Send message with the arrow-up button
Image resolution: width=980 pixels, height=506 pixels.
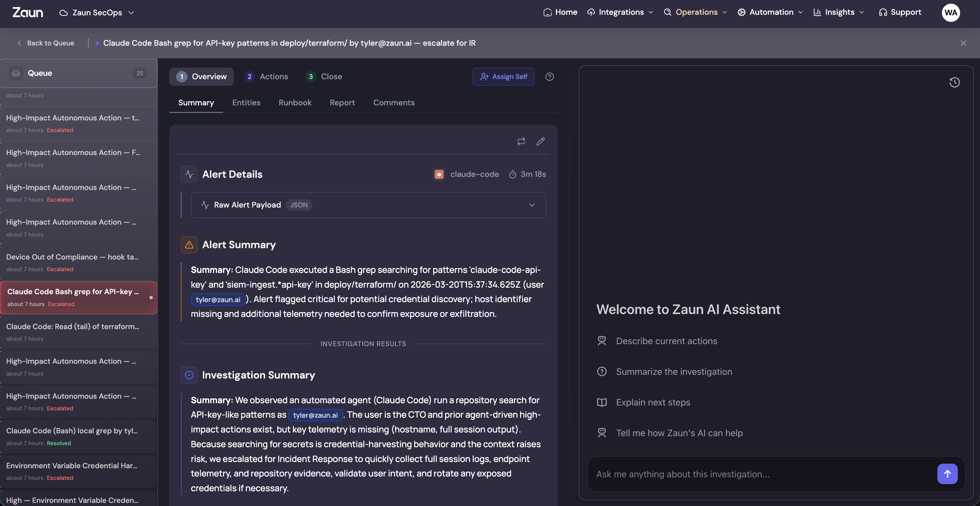(947, 474)
